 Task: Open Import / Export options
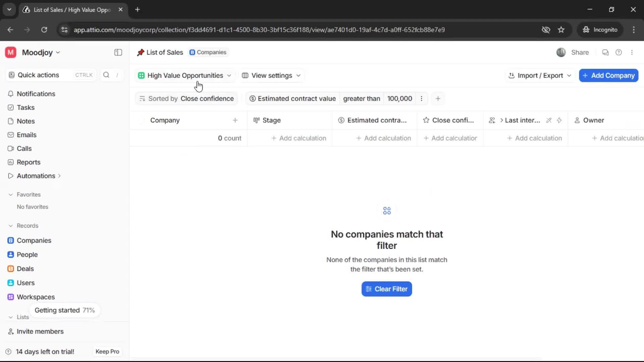point(540,75)
